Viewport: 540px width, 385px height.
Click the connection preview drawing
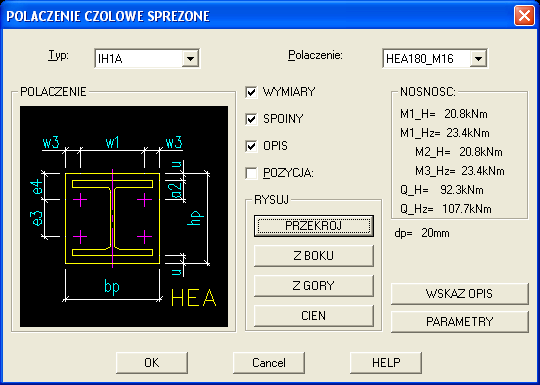[124, 216]
